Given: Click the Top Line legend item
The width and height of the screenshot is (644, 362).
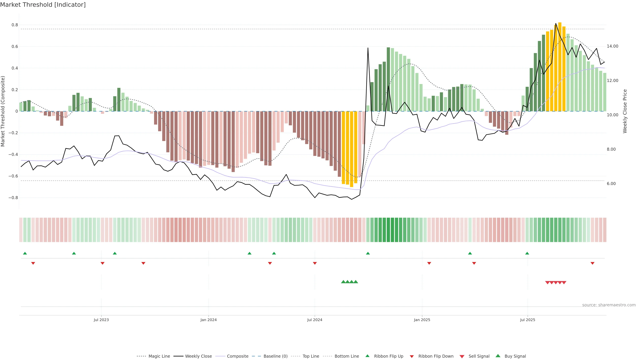Looking at the screenshot, I should click(311, 356).
